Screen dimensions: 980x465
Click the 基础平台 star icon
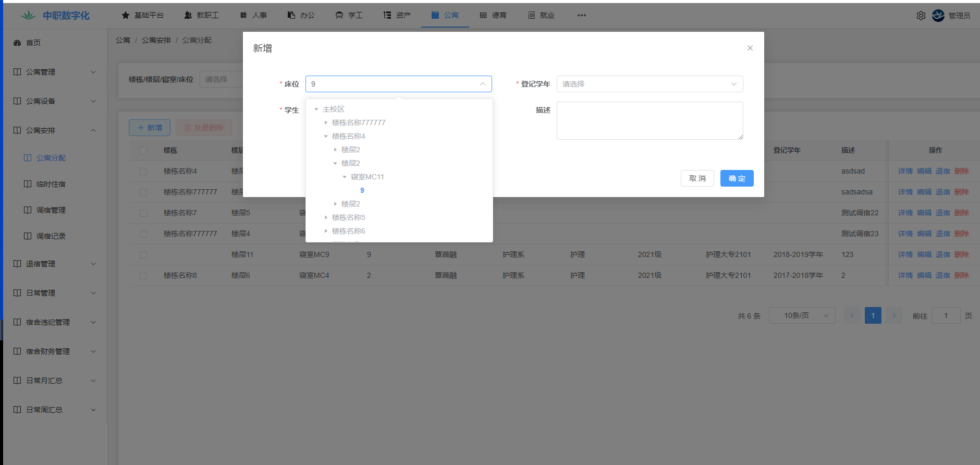tap(125, 15)
